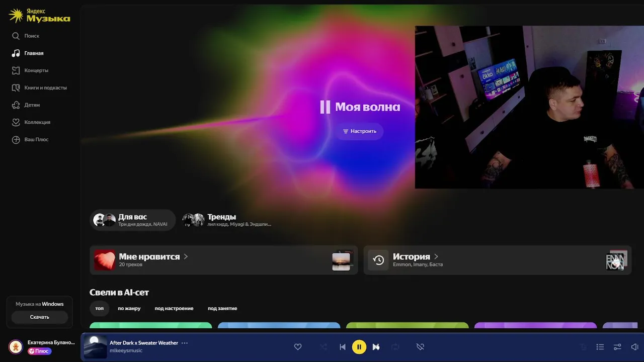Pause playback with yellow button
This screenshot has height=362, width=644.
[359, 347]
